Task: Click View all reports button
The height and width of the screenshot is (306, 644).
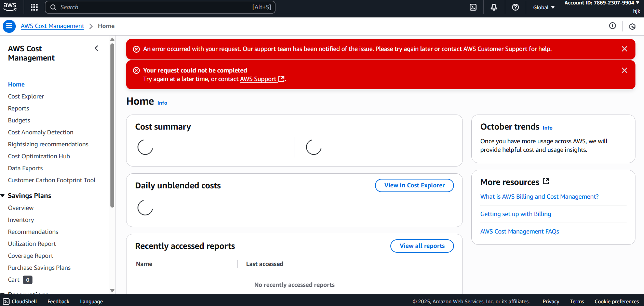Action: 422,246
